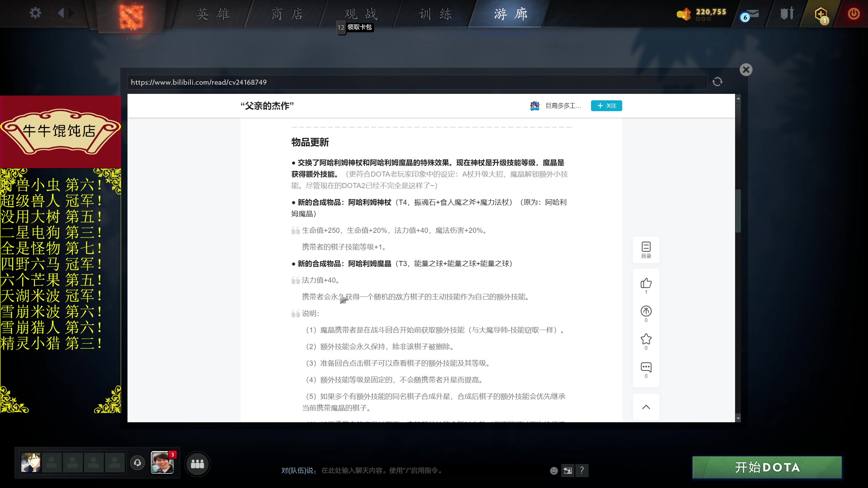Image resolution: width=868 pixels, height=488 pixels.
Task: Open the settings gear icon
Action: pos(35,13)
